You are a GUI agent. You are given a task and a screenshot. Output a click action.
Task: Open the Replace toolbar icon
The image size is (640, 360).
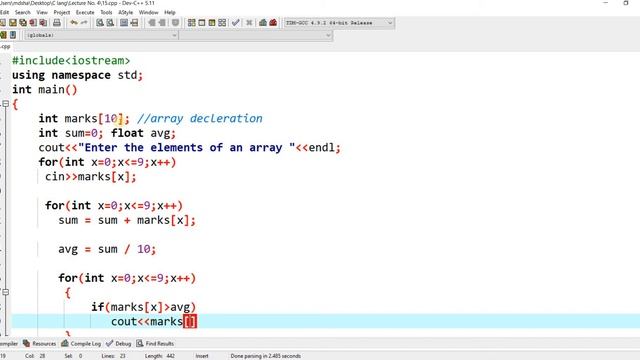coord(110,23)
